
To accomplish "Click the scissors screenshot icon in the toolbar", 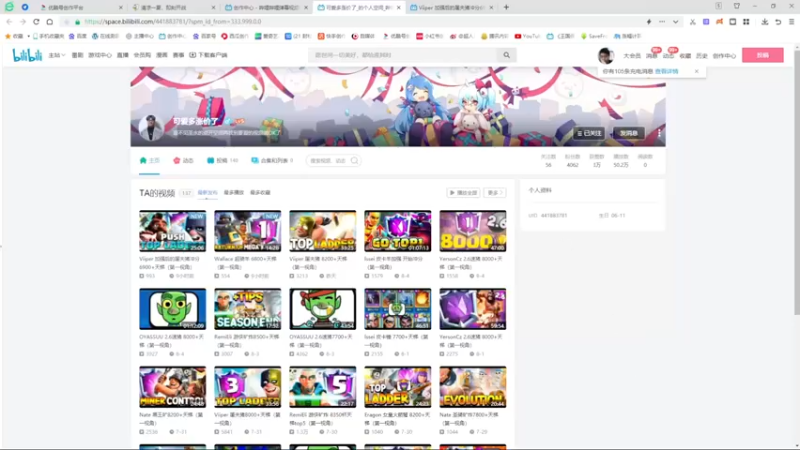I will click(x=693, y=22).
